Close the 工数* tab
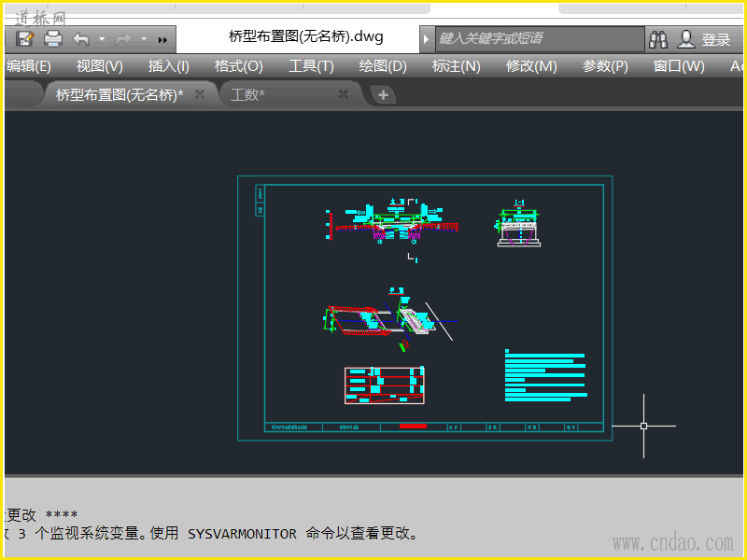 pos(343,94)
